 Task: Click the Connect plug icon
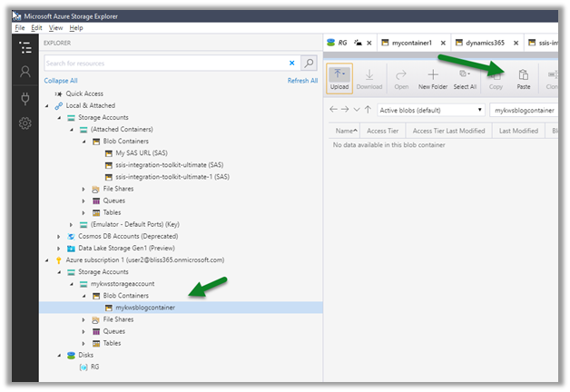(x=25, y=98)
